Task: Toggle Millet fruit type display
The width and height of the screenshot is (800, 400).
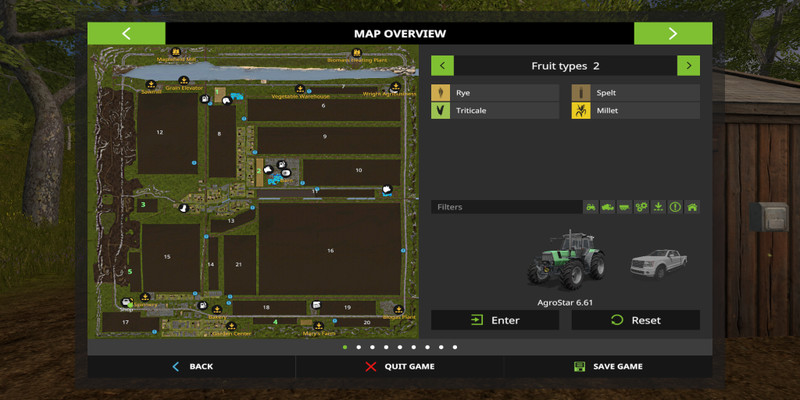Action: tap(635, 111)
